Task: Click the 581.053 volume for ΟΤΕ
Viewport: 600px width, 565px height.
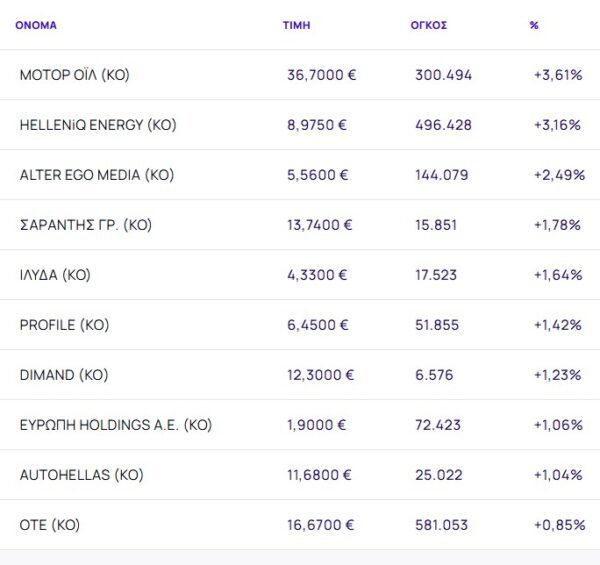Action: click(x=443, y=525)
